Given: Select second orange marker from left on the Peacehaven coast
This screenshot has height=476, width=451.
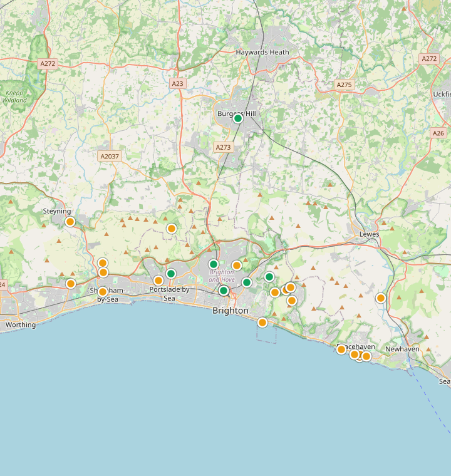Looking at the screenshot, I should click(354, 354).
